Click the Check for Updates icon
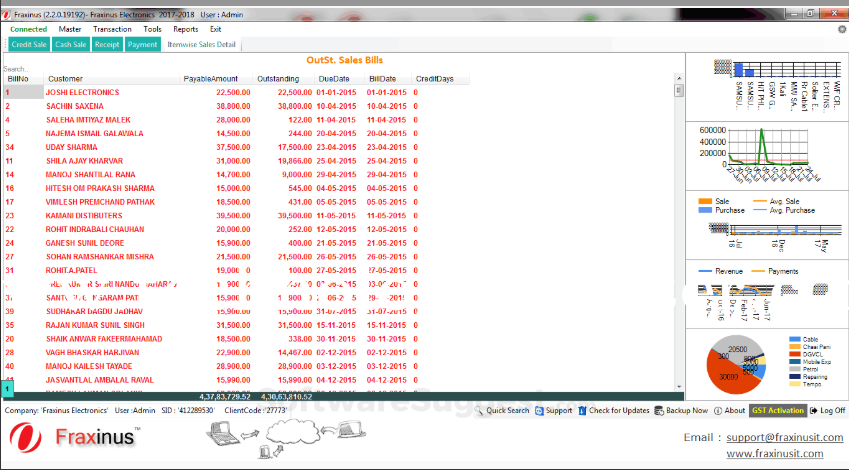Image resolution: width=849 pixels, height=470 pixels. click(582, 410)
